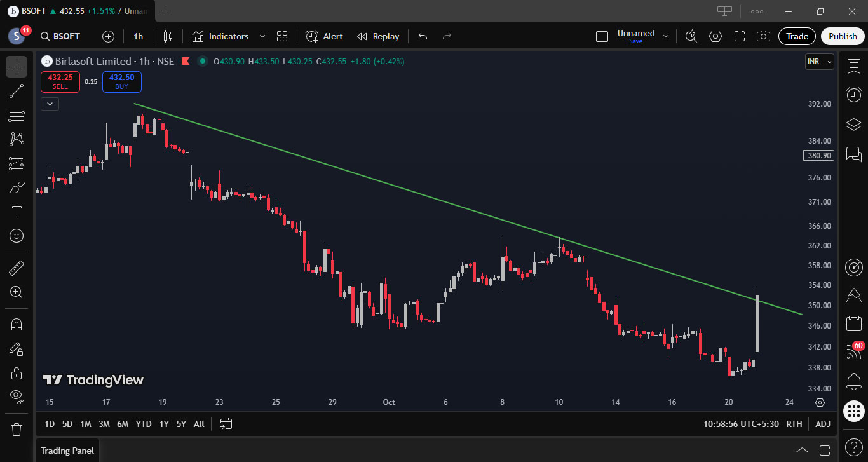Click the Trade button
This screenshot has height=462, width=868.
tap(797, 36)
